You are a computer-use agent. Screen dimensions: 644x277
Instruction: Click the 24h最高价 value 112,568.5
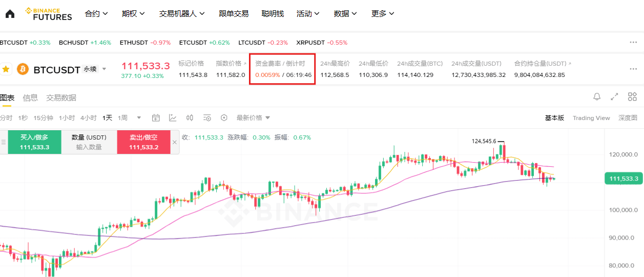click(x=335, y=75)
